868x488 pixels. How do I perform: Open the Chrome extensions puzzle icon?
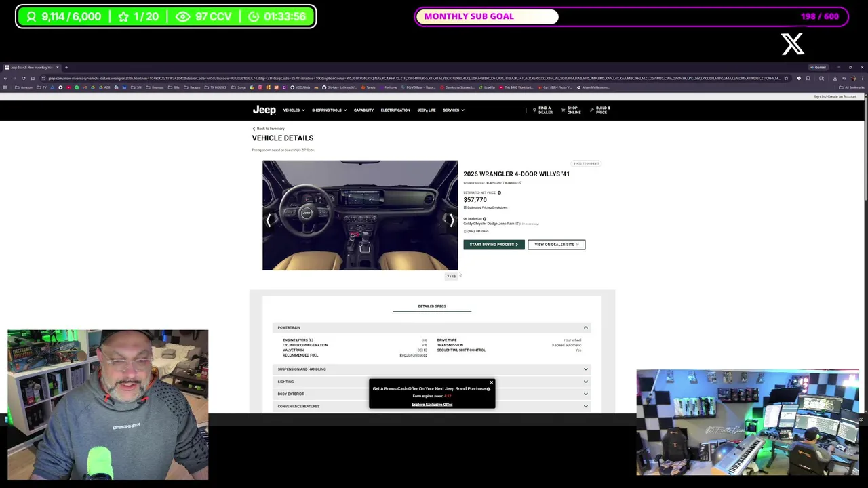(808, 78)
